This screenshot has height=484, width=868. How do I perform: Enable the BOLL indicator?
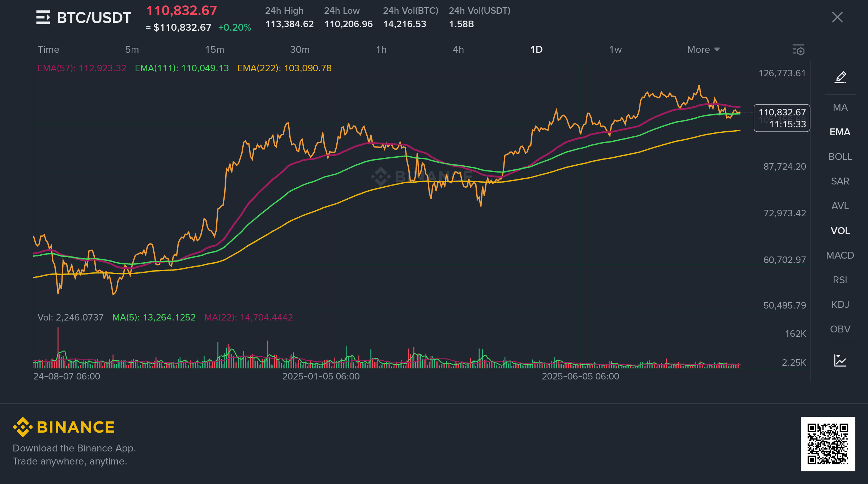click(x=840, y=157)
